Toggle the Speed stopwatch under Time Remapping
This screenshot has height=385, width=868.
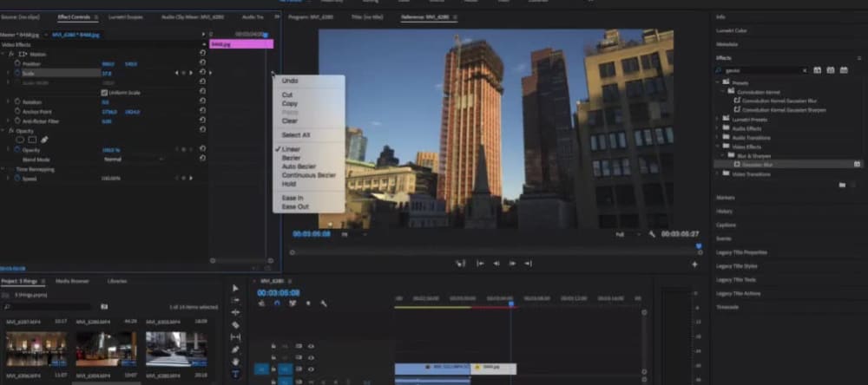(x=17, y=178)
